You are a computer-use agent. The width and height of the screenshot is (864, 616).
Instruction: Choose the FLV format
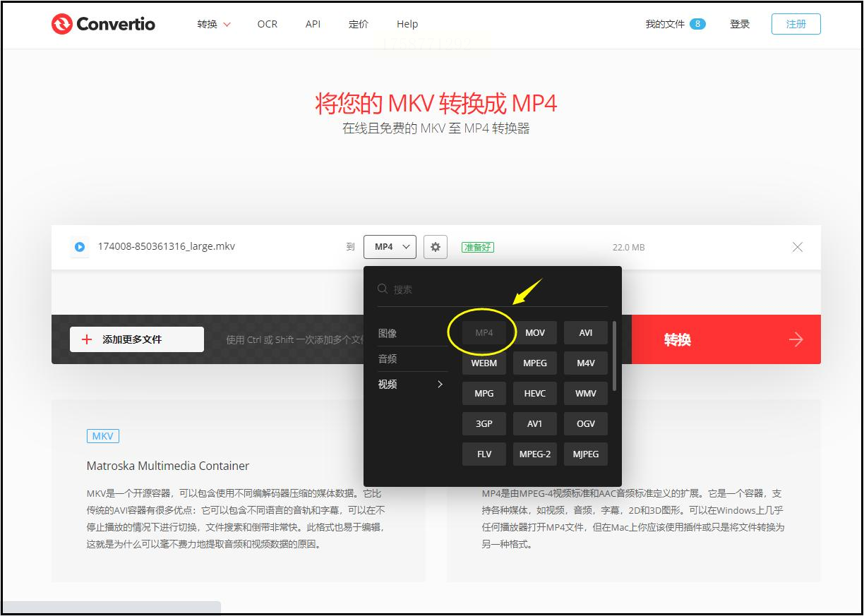click(484, 454)
